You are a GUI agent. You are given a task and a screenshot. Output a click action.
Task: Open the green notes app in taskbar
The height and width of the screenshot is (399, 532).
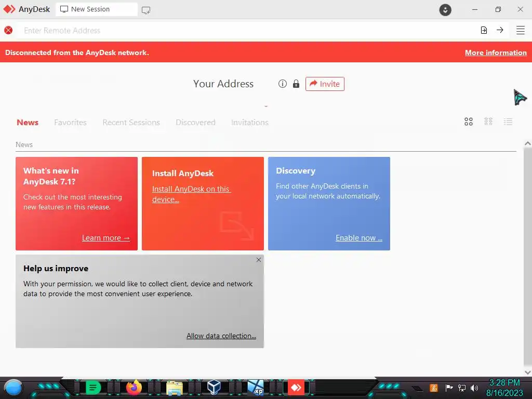(x=92, y=388)
